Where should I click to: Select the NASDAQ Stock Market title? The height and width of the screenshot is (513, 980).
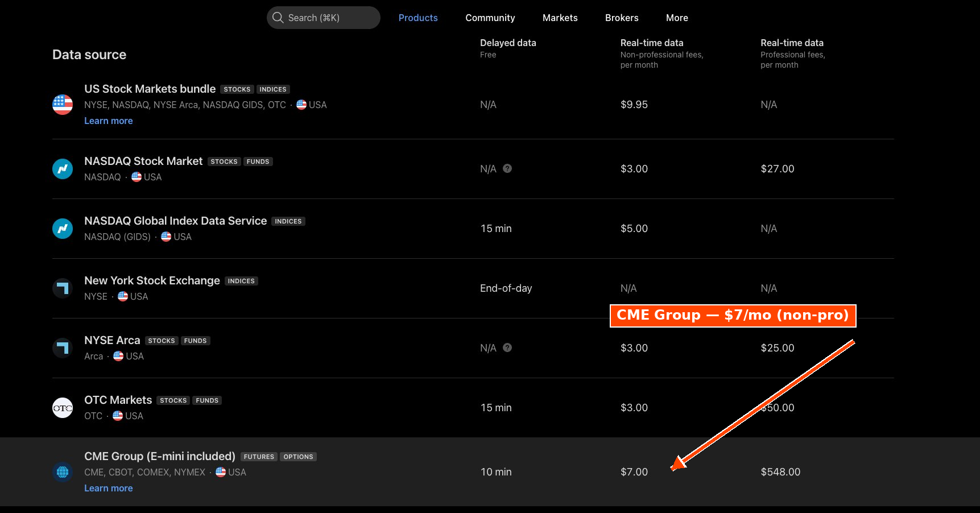[x=143, y=161]
